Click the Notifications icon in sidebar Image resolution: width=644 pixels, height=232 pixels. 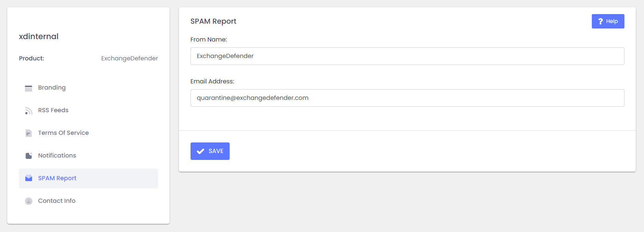tap(28, 156)
